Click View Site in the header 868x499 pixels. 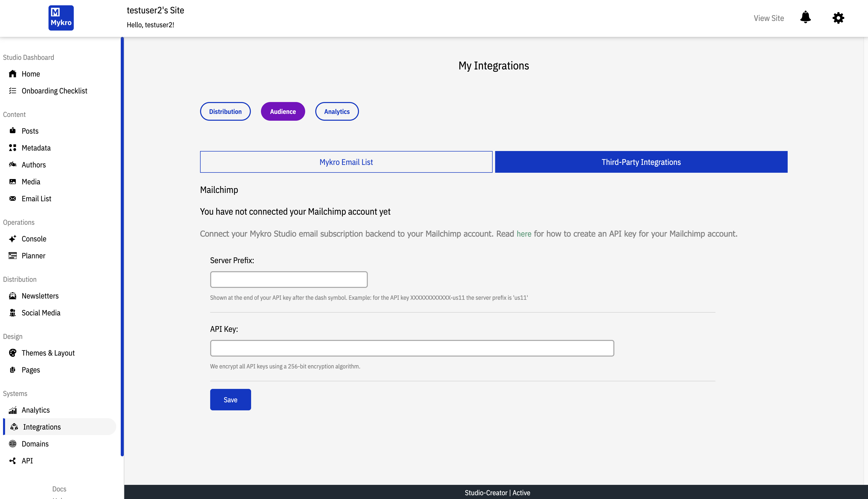point(768,18)
